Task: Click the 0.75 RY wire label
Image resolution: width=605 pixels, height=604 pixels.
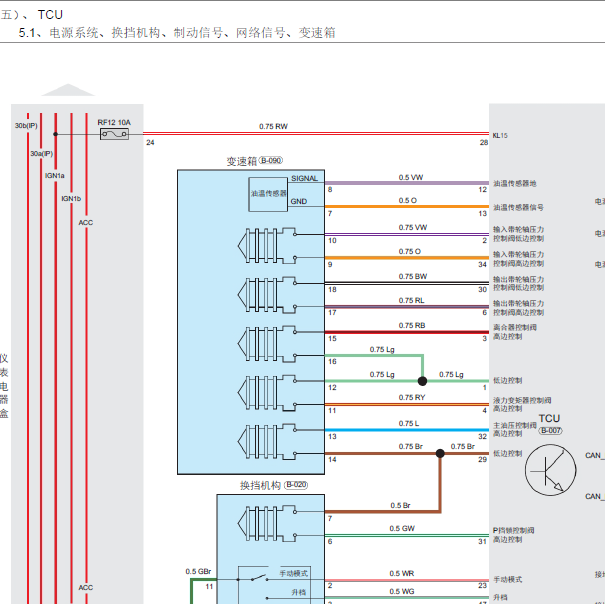Action: click(412, 398)
